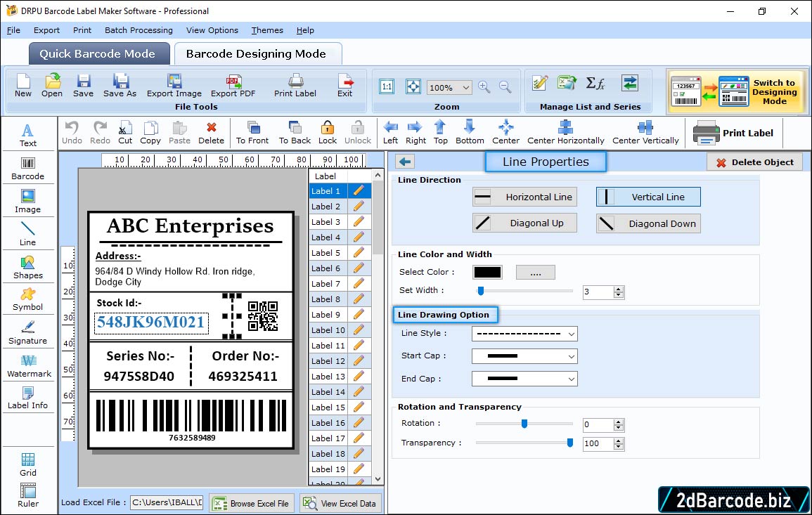Click the fit-to-window zoom icon
The width and height of the screenshot is (812, 515).
click(x=413, y=86)
